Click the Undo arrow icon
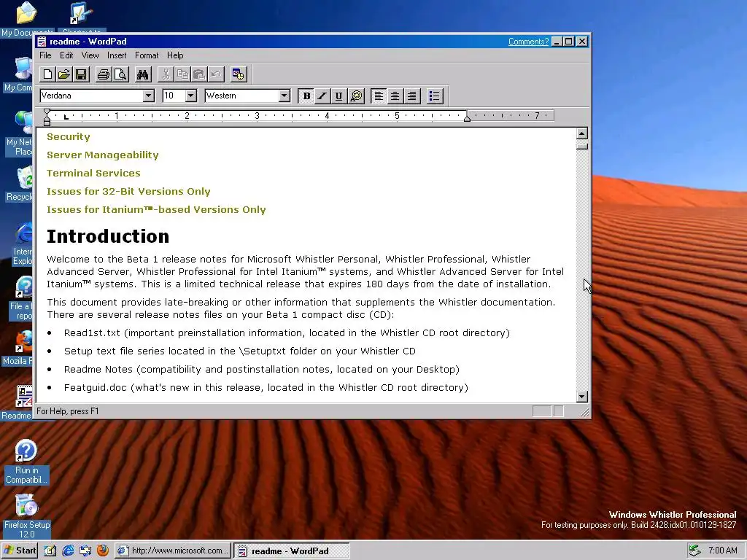 (216, 74)
